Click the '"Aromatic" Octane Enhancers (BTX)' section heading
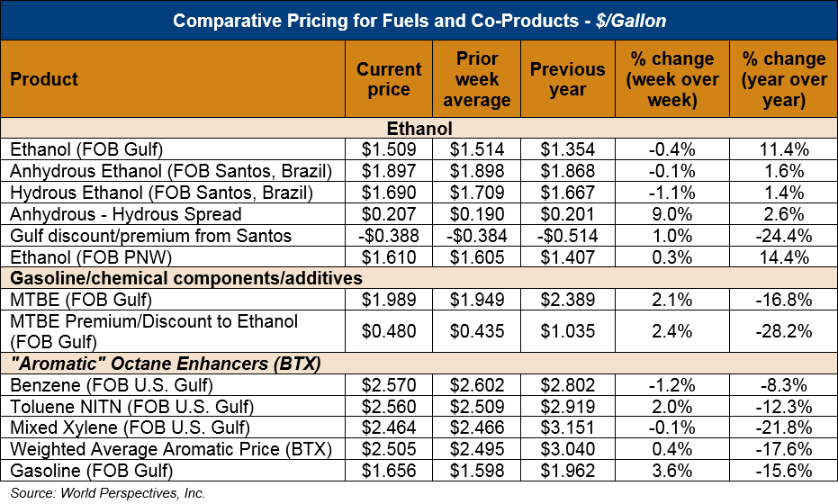The height and width of the screenshot is (504, 838). point(167,364)
